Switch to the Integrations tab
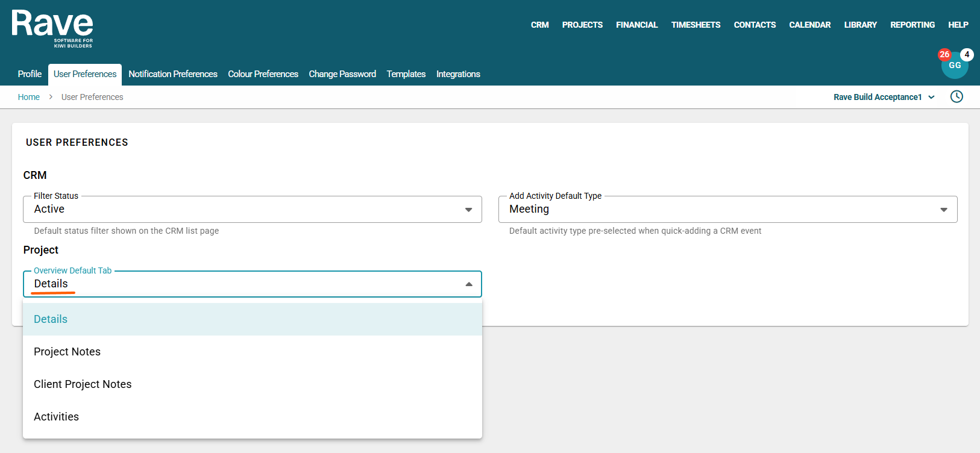Screen dimensions: 980x453 pos(458,74)
